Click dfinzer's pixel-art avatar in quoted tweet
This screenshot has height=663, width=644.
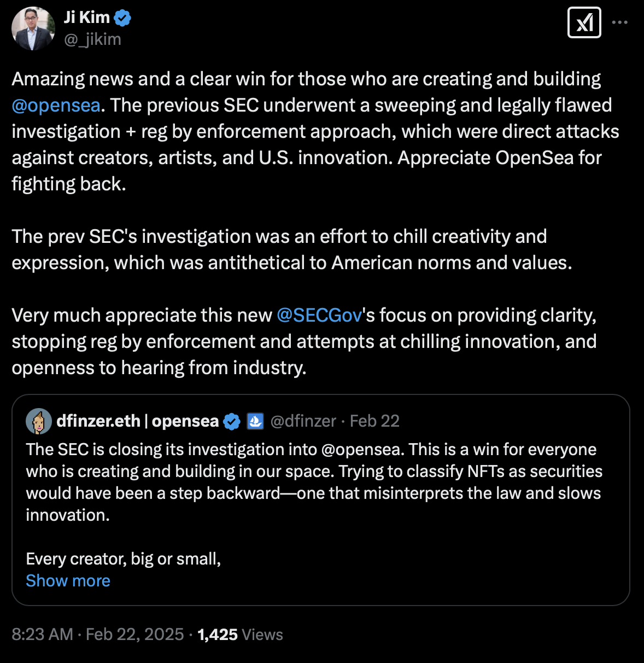click(x=39, y=421)
